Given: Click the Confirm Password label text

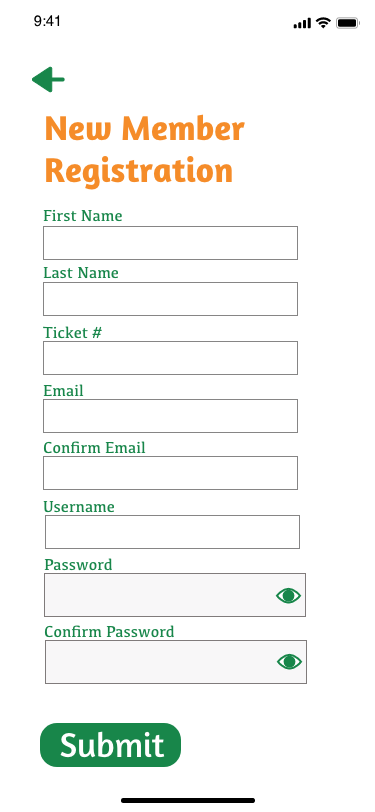Looking at the screenshot, I should pos(109,632).
